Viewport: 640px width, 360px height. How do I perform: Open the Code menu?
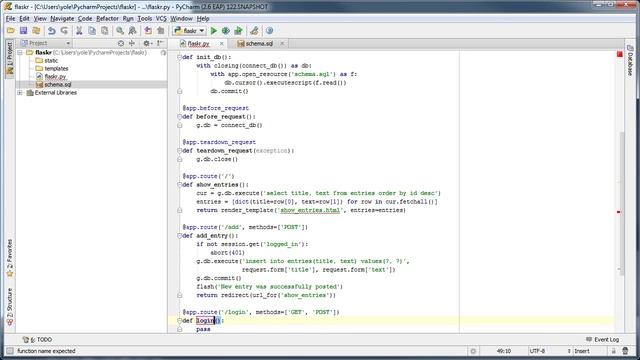(85, 18)
